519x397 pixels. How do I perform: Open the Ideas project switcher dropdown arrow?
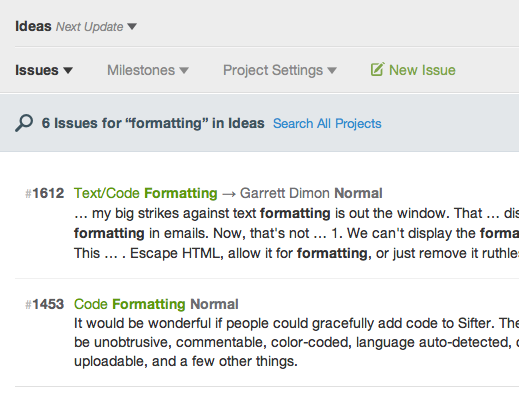tap(132, 27)
